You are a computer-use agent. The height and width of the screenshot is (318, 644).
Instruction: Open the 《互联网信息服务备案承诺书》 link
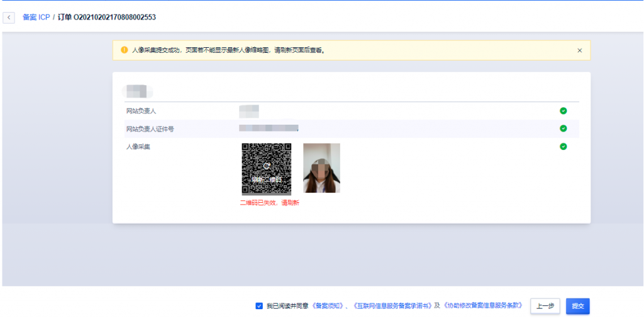392,306
